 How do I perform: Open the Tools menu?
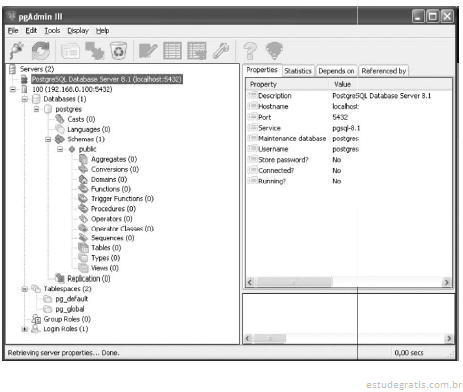52,31
